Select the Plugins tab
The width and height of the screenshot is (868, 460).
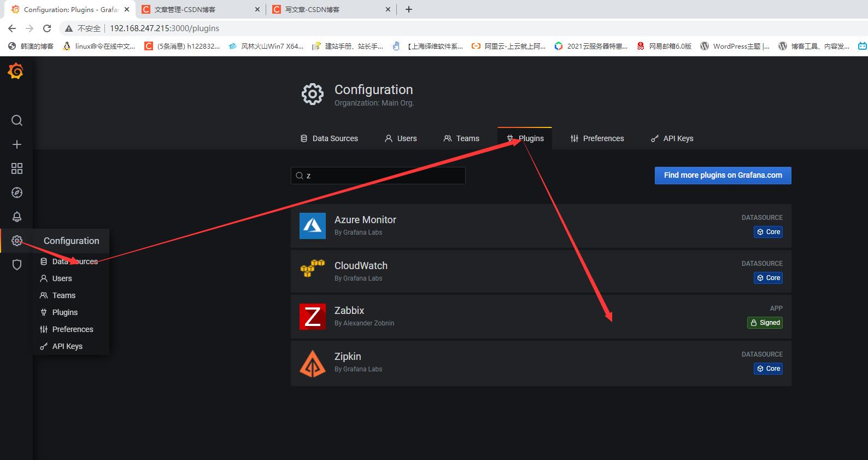(x=525, y=138)
